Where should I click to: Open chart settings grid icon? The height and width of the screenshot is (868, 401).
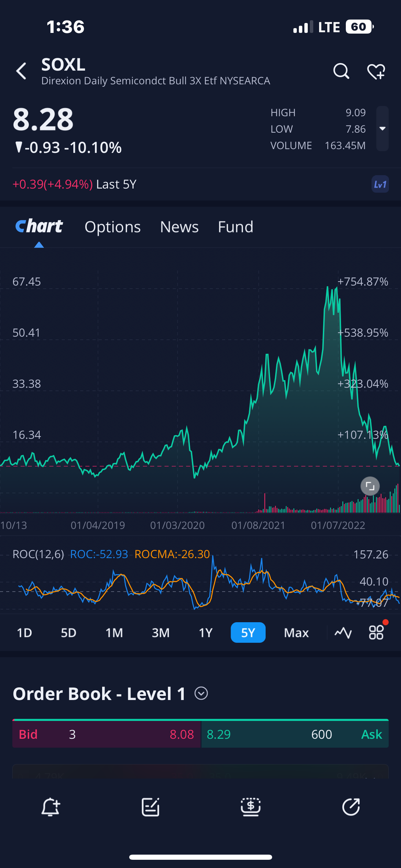376,632
